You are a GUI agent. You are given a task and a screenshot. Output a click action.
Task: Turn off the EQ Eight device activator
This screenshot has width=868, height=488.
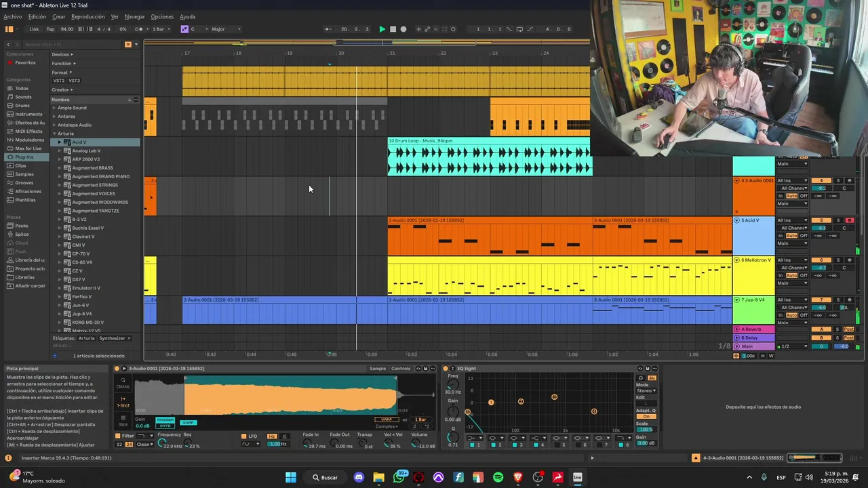click(x=446, y=369)
